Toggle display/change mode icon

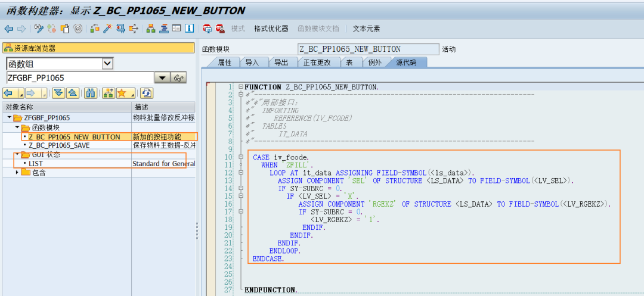click(39, 28)
